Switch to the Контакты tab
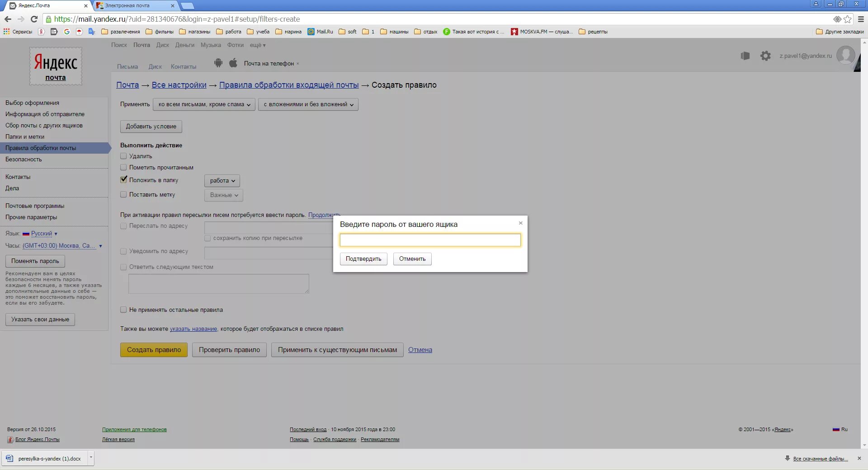Viewport: 868px width, 470px height. 184,66
